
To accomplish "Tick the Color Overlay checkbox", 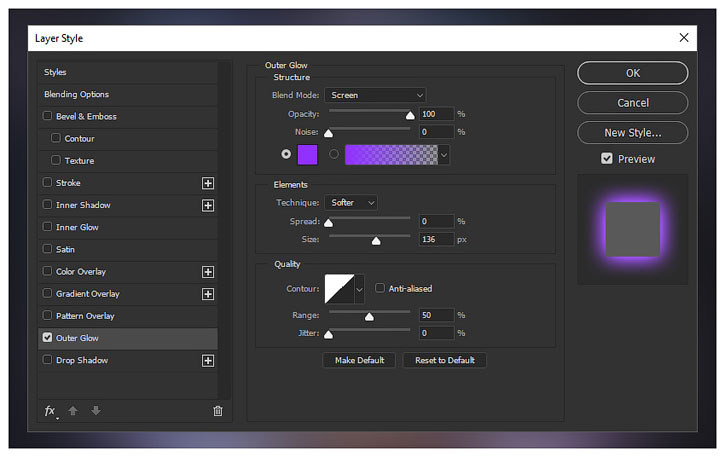I will (47, 271).
